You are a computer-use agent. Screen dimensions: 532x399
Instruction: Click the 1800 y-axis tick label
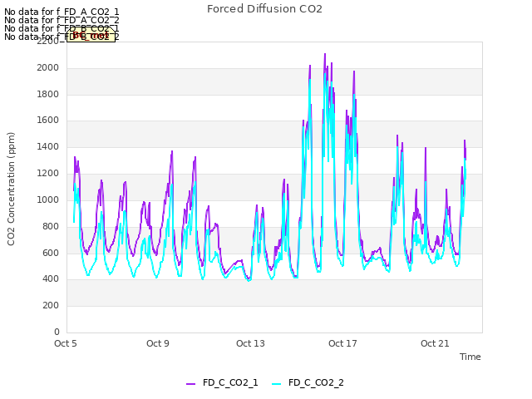tap(48, 94)
